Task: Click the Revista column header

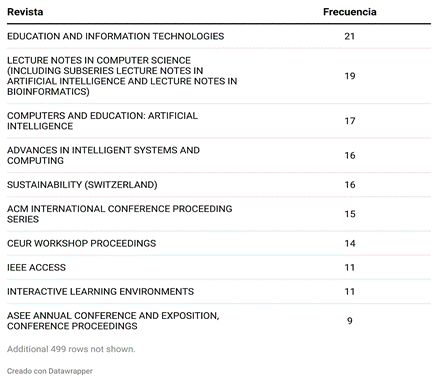Action: pyautogui.click(x=25, y=12)
